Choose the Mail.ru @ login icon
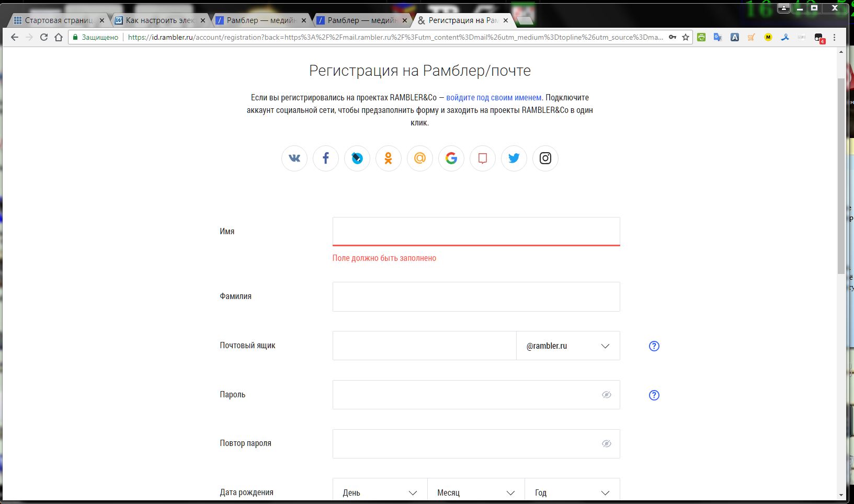The image size is (854, 504). tap(420, 158)
